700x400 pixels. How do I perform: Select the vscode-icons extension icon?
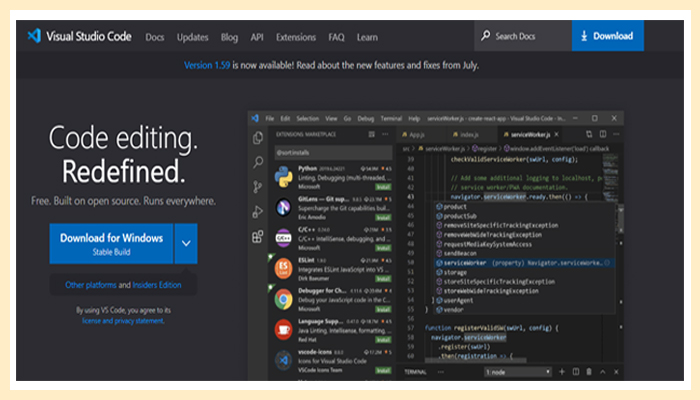(283, 360)
